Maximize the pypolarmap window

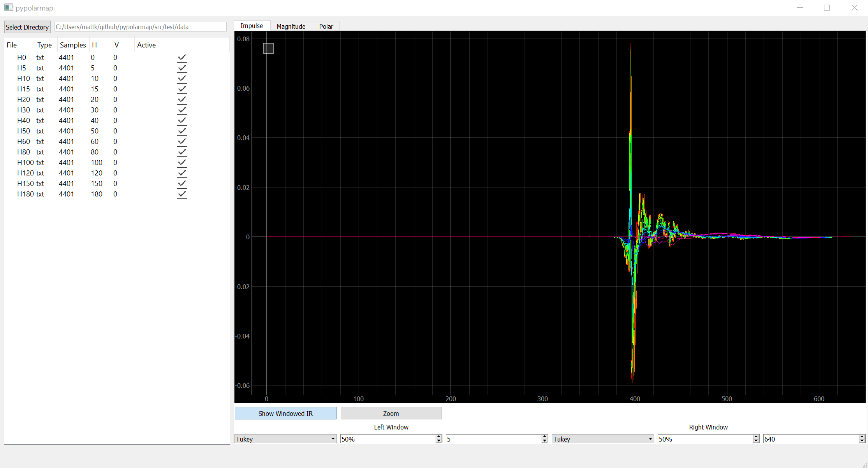pos(827,8)
